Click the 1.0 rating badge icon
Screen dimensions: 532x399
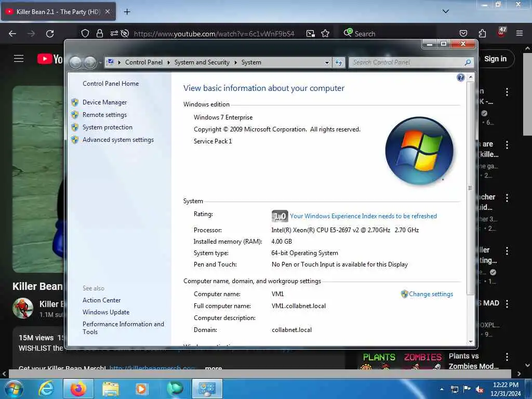(280, 216)
